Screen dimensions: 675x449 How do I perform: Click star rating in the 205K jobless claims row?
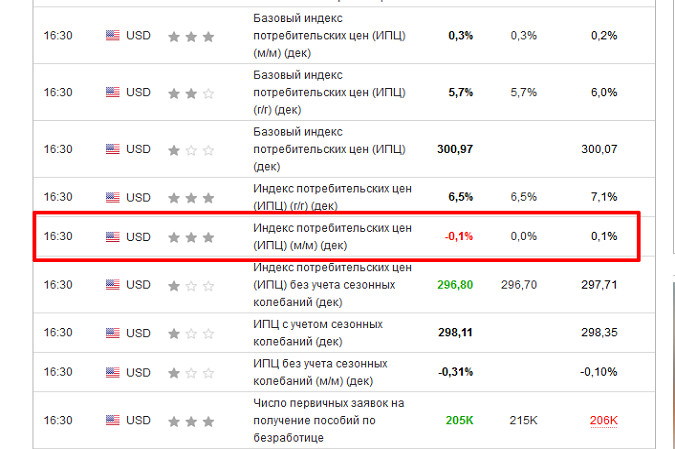[191, 421]
